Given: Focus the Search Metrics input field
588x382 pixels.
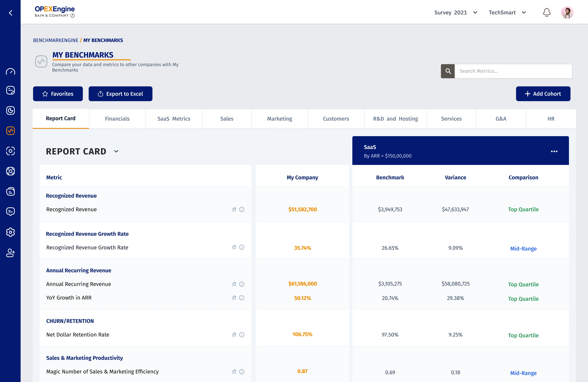Looking at the screenshot, I should point(513,71).
